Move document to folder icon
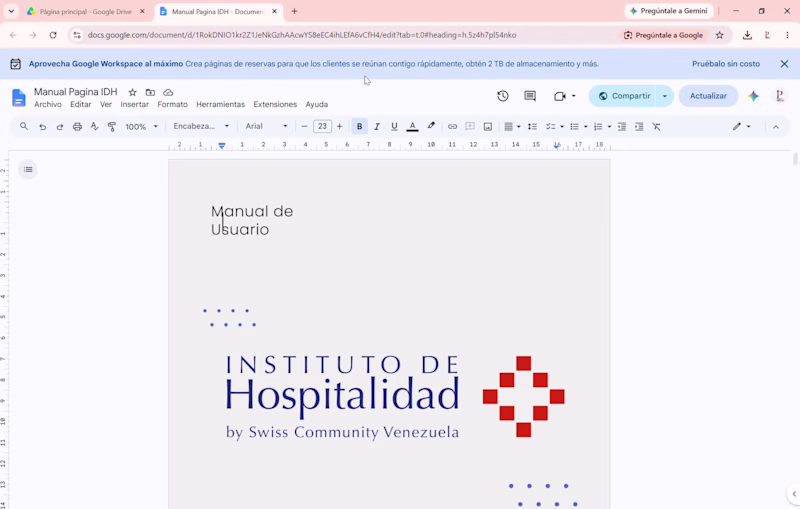 pos(150,92)
